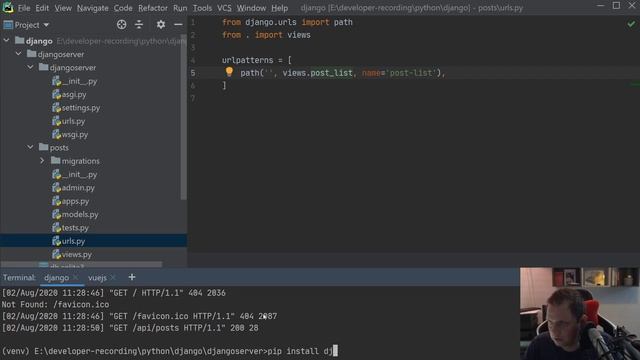640x360 pixels.
Task: Collapse the outer djangoserver folder
Action: (18, 54)
